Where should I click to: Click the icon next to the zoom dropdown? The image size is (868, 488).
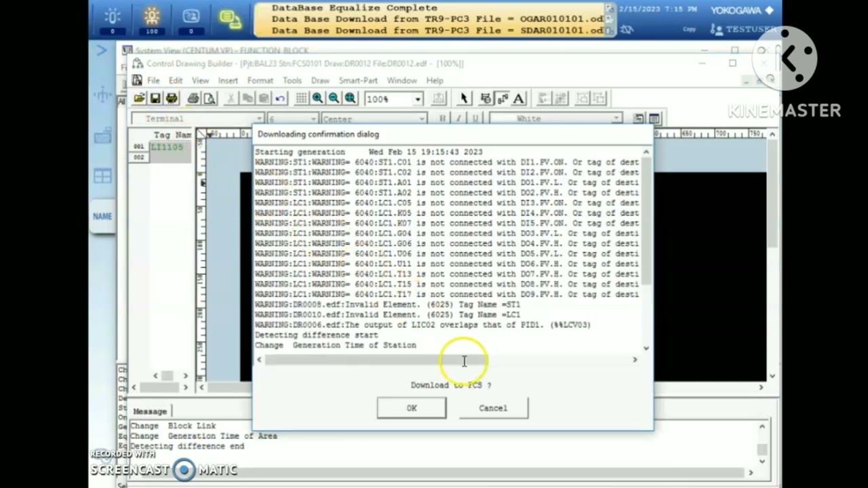click(x=439, y=99)
